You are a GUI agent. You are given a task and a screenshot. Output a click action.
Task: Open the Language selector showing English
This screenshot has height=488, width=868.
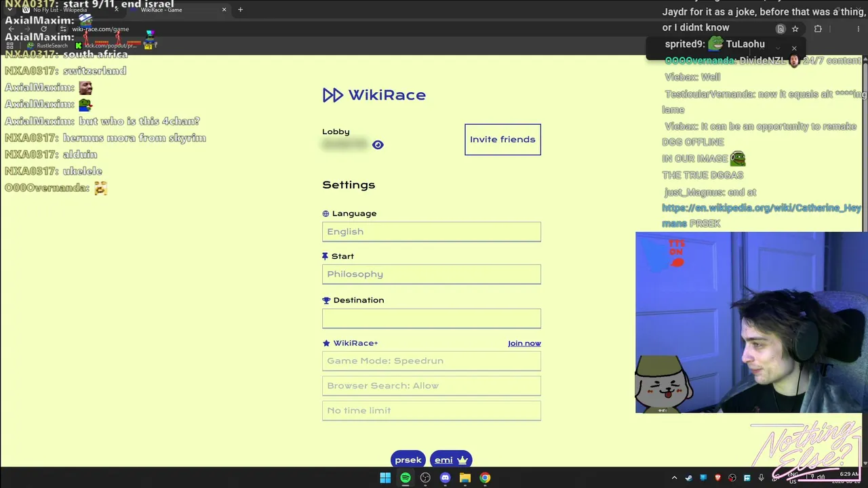pyautogui.click(x=431, y=232)
